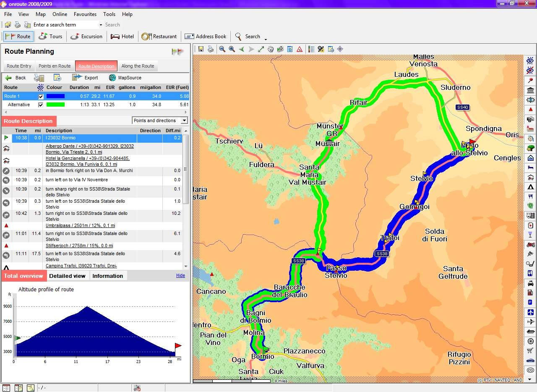
Task: Show petrol station POIs on map
Action: point(530,293)
